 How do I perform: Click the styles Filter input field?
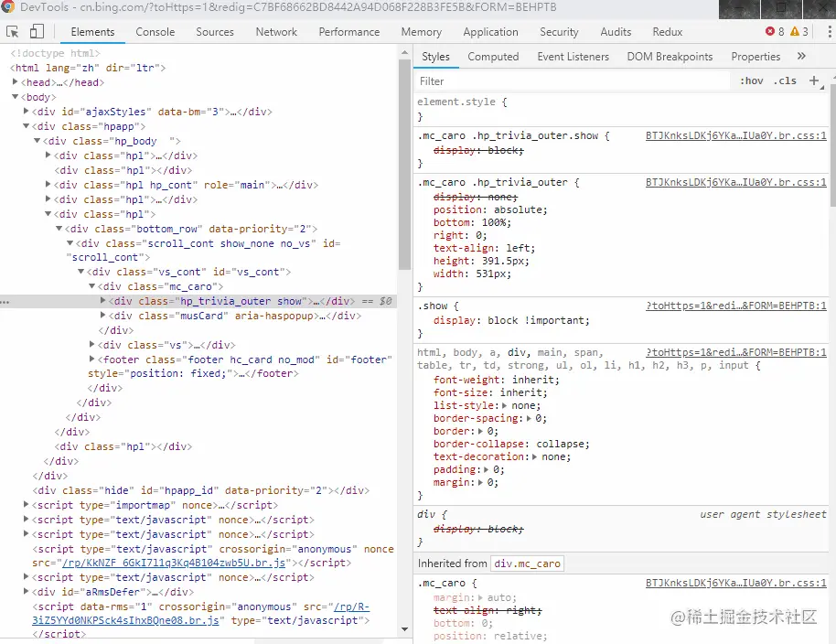(573, 81)
